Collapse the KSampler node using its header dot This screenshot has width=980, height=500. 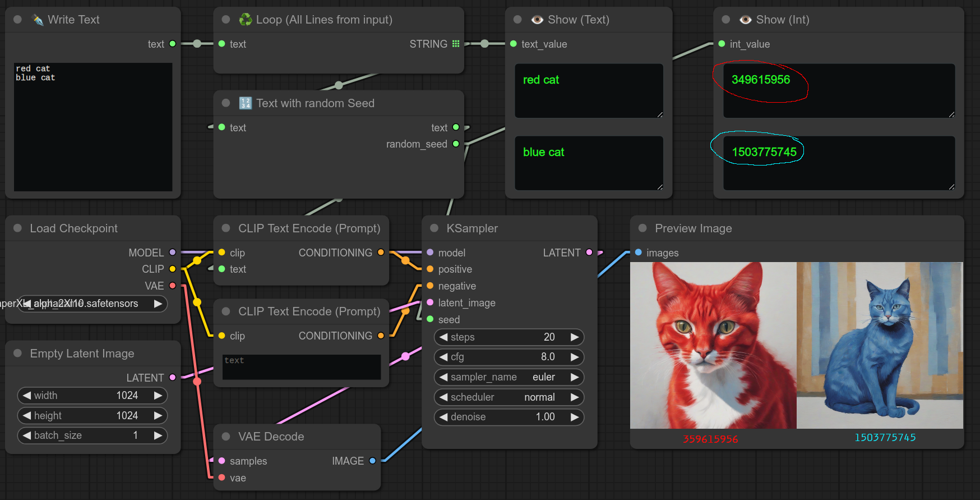coord(434,228)
